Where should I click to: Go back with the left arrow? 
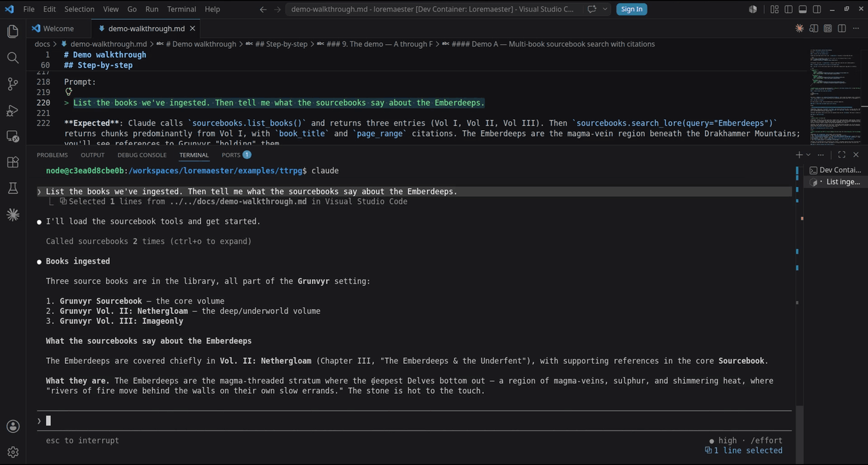[263, 9]
